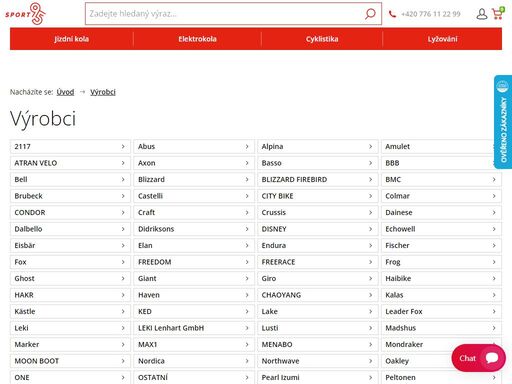Open manufacturer Elan
Viewport: 512px width, 384px height.
(194, 245)
